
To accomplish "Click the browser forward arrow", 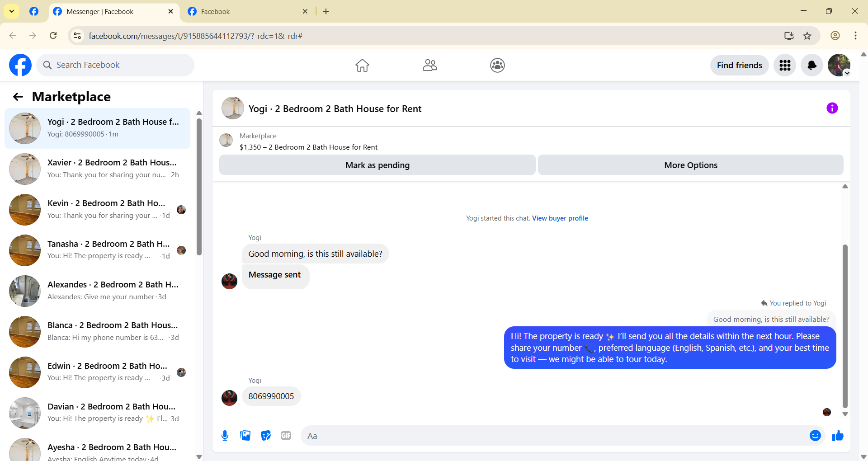I will point(33,36).
